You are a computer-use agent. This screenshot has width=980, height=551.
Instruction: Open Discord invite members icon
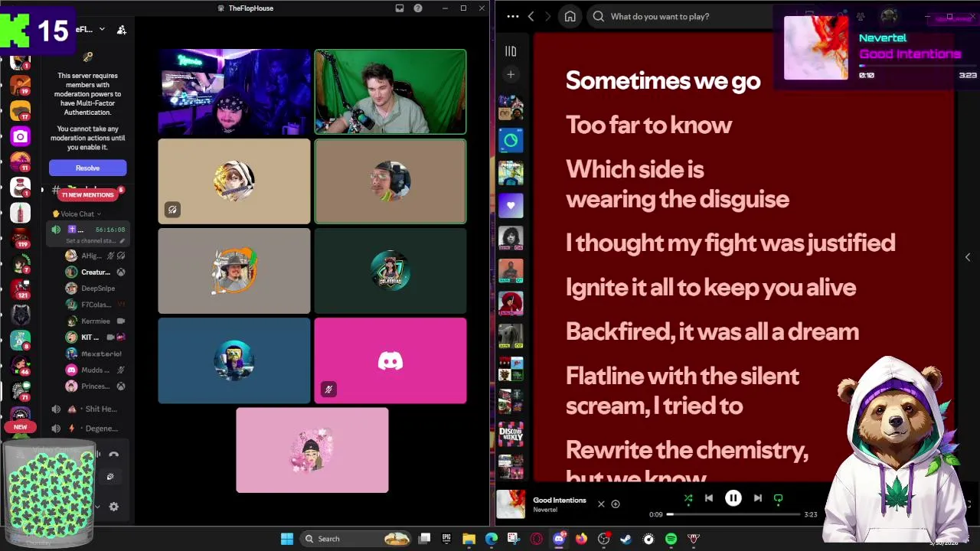pyautogui.click(x=122, y=30)
